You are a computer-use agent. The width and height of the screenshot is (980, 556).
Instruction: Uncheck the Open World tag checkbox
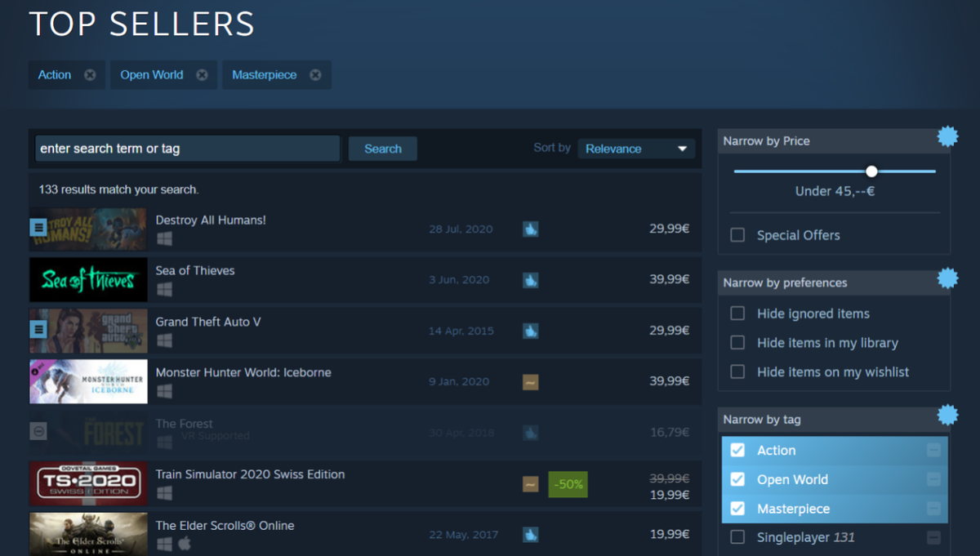tap(737, 480)
